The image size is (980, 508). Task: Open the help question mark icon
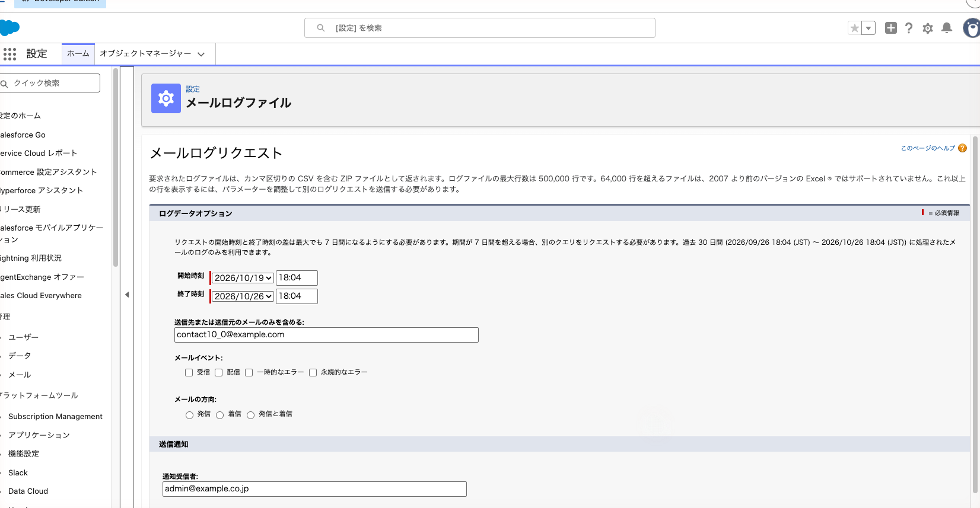point(909,28)
